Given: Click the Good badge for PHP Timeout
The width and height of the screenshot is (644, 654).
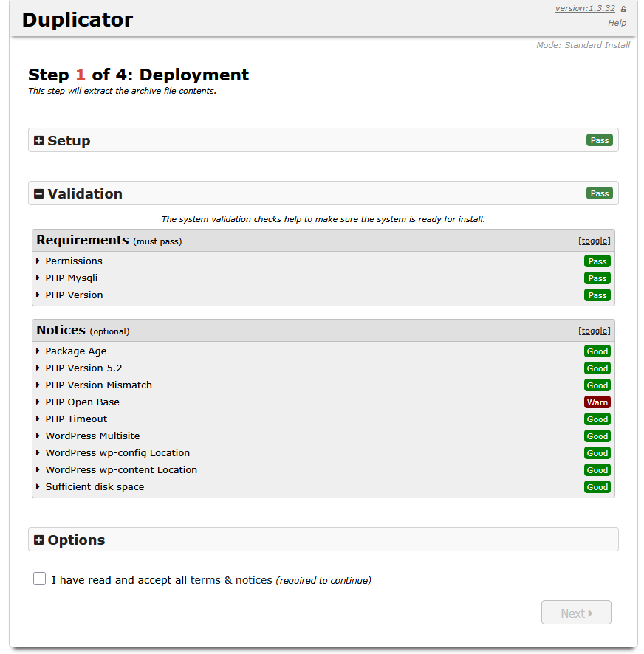Looking at the screenshot, I should pyautogui.click(x=597, y=419).
